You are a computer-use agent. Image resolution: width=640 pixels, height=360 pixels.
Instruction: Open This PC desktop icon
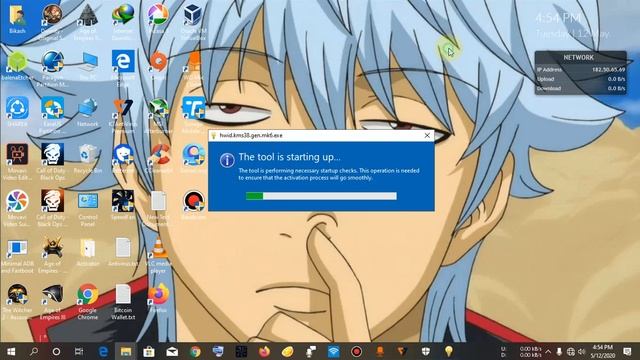click(88, 65)
